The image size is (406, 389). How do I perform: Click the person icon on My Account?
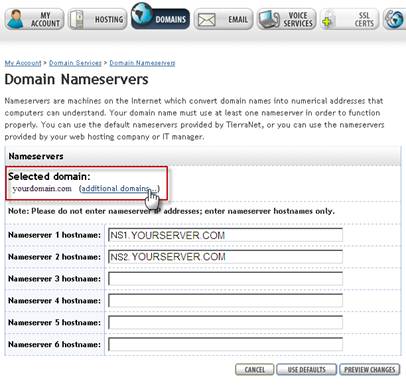pos(16,19)
